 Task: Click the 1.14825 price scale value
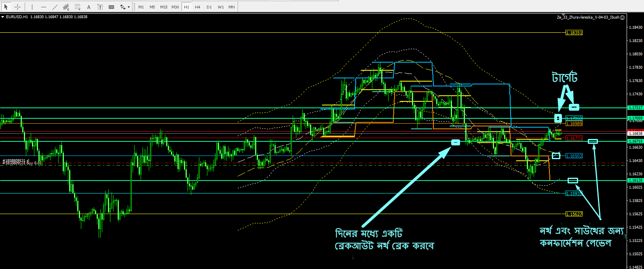tap(636, 267)
